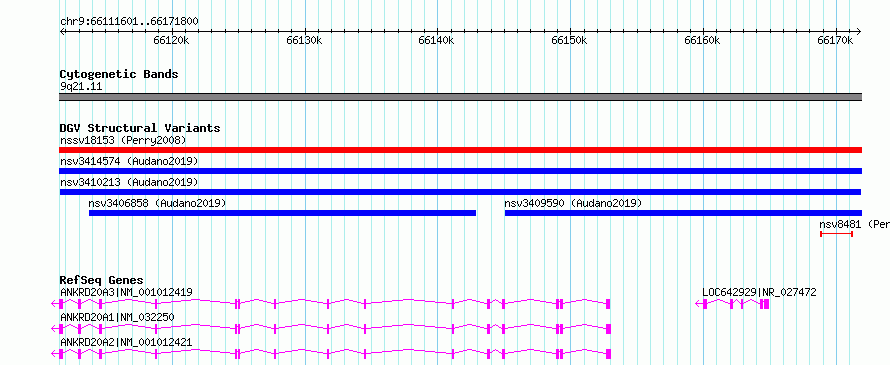The width and height of the screenshot is (890, 365).
Task: Click the chr9:66111601..66171800 coordinate label
Action: point(129,22)
